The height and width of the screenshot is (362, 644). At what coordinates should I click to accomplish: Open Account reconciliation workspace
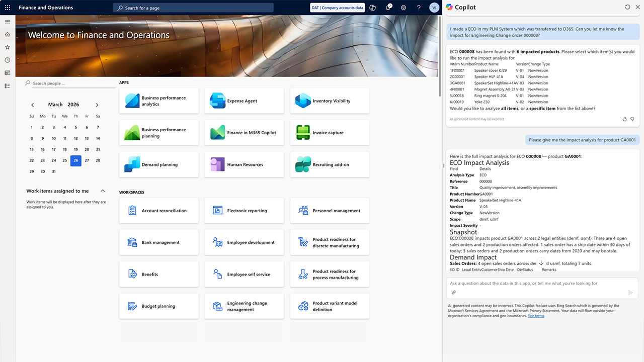pos(159,211)
